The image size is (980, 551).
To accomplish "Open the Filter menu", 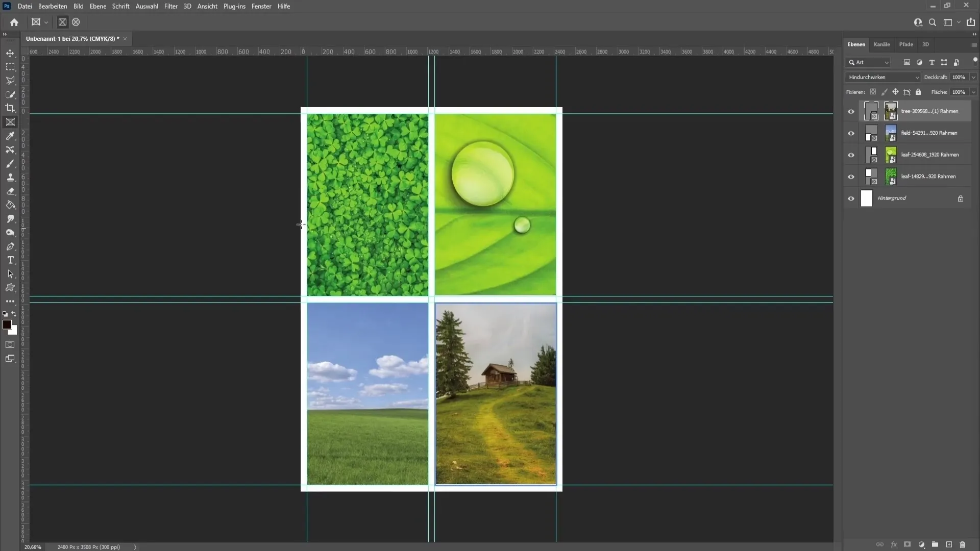I will coord(171,6).
